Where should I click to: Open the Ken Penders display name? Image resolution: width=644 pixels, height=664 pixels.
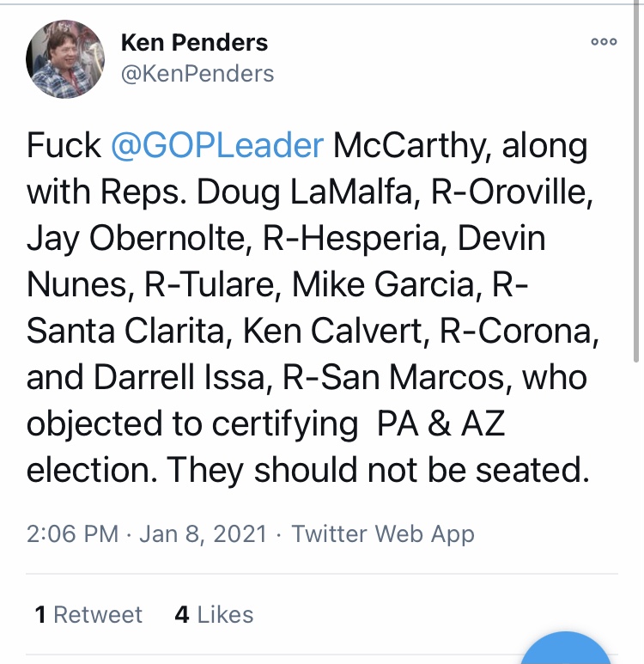(x=194, y=42)
